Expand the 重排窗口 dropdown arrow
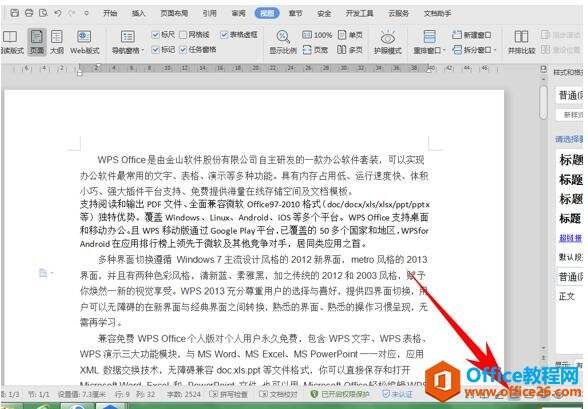The height and width of the screenshot is (409, 588). 444,51
